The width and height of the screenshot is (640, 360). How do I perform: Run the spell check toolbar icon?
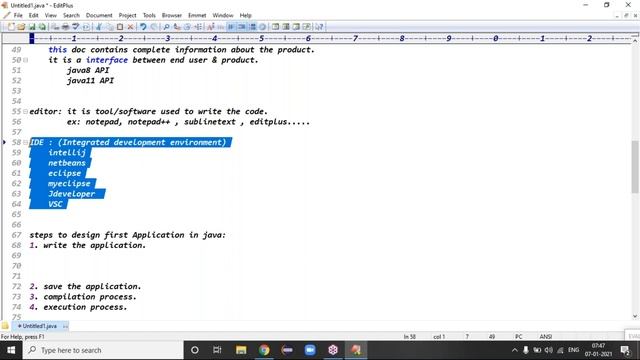tap(76, 27)
